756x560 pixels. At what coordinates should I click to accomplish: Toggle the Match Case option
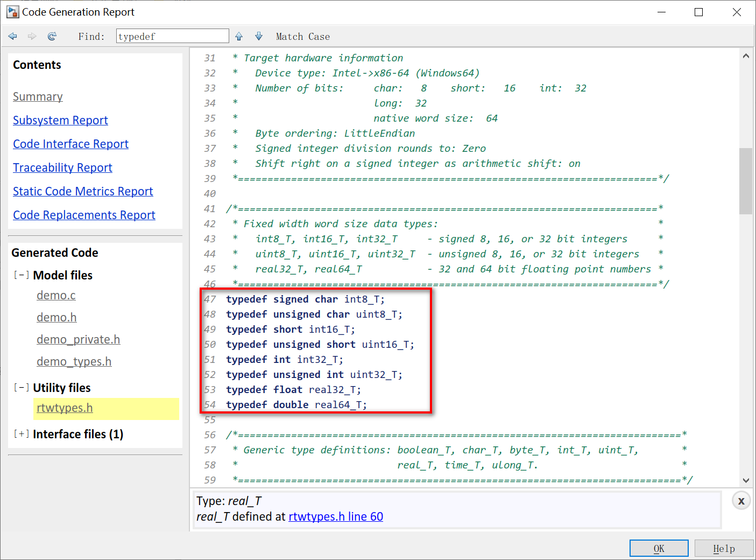point(303,37)
